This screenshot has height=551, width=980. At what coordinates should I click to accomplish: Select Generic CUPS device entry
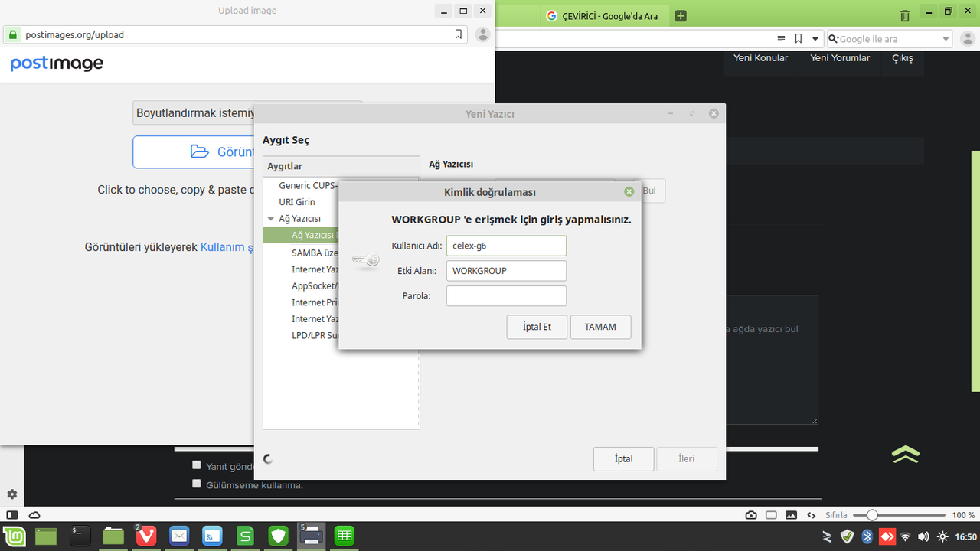pos(308,185)
